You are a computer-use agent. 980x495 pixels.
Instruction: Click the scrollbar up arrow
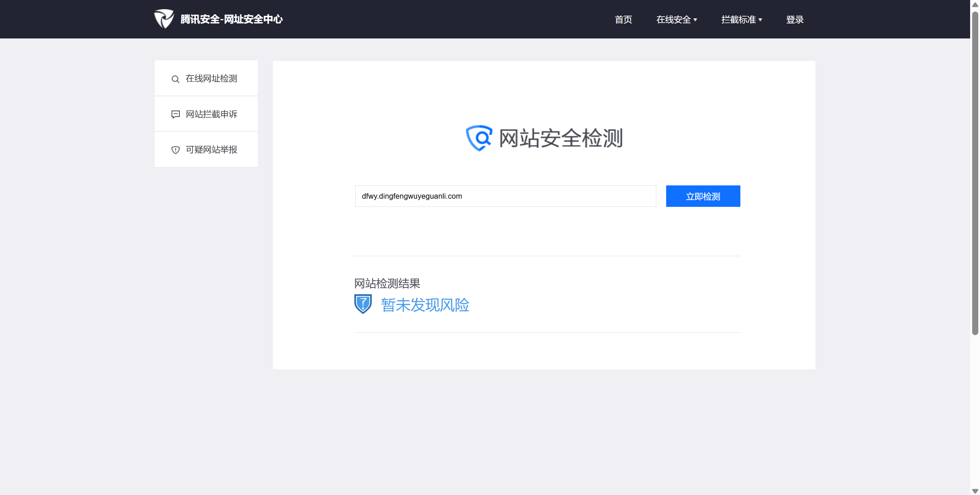tap(975, 4)
